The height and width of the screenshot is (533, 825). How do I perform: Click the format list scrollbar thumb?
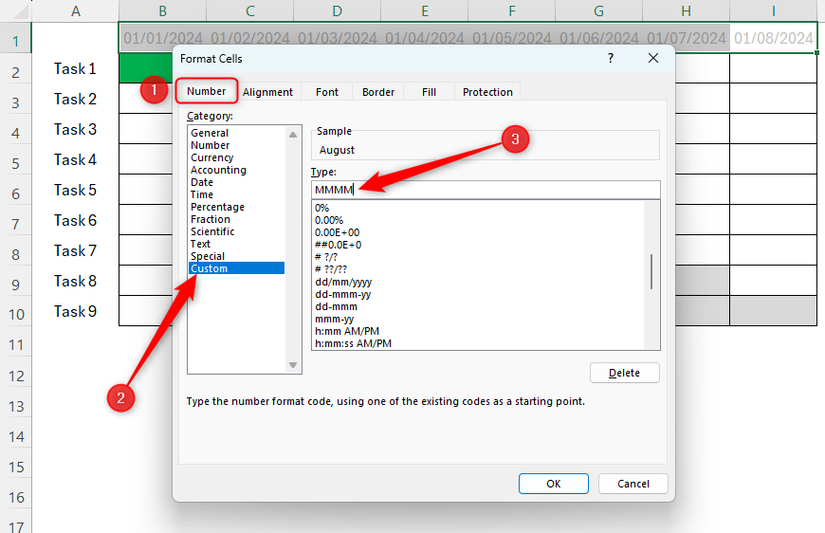coord(651,271)
